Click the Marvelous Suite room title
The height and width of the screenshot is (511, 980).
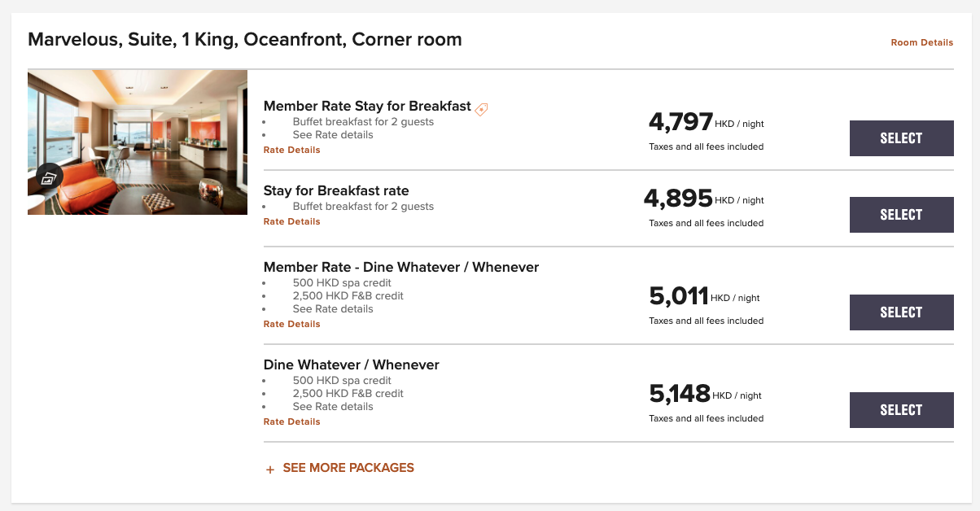coord(245,39)
